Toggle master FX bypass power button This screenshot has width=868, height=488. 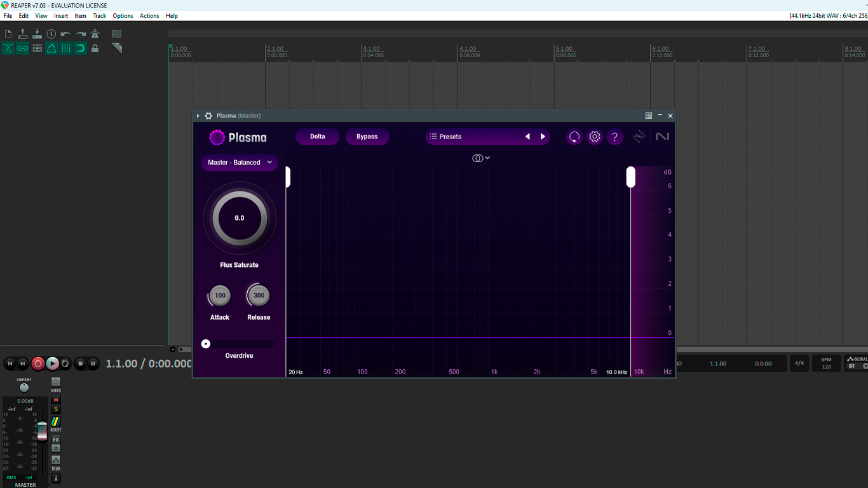56,448
